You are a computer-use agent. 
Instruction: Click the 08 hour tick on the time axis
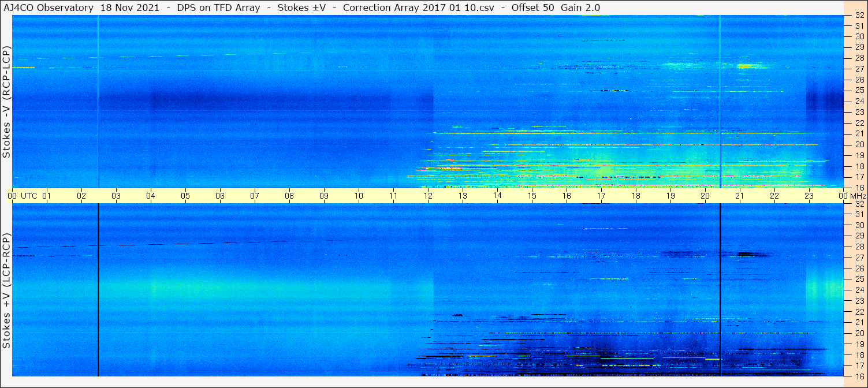pos(289,196)
